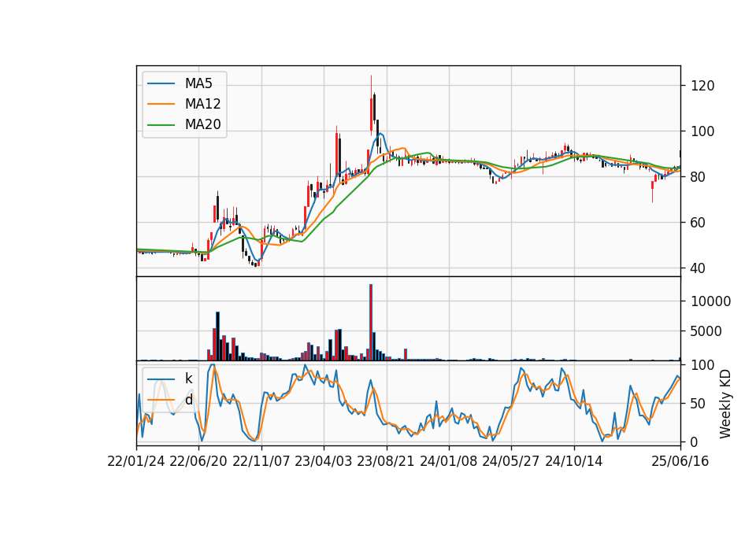Viewport: 756px width, 543px height.
Task: Click the 23/04/03 date label
Action: click(324, 462)
